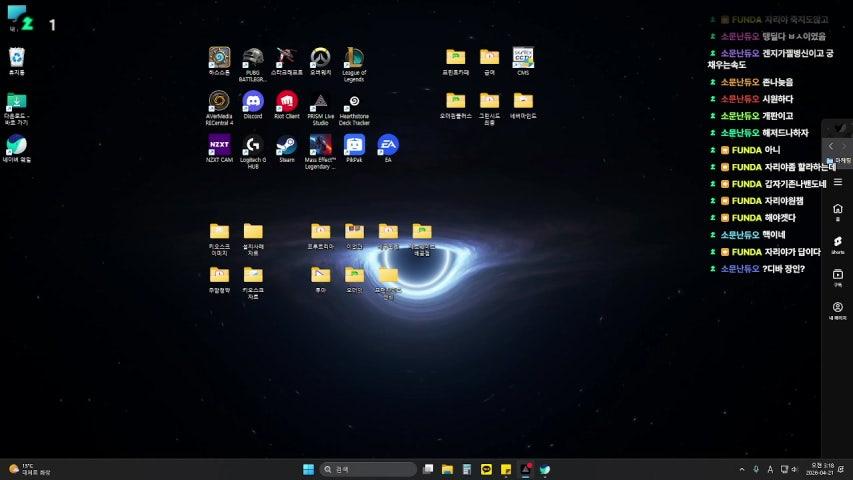Image resolution: width=853 pixels, height=480 pixels.
Task: Open the Home tab in the side panel
Action: pos(837,211)
